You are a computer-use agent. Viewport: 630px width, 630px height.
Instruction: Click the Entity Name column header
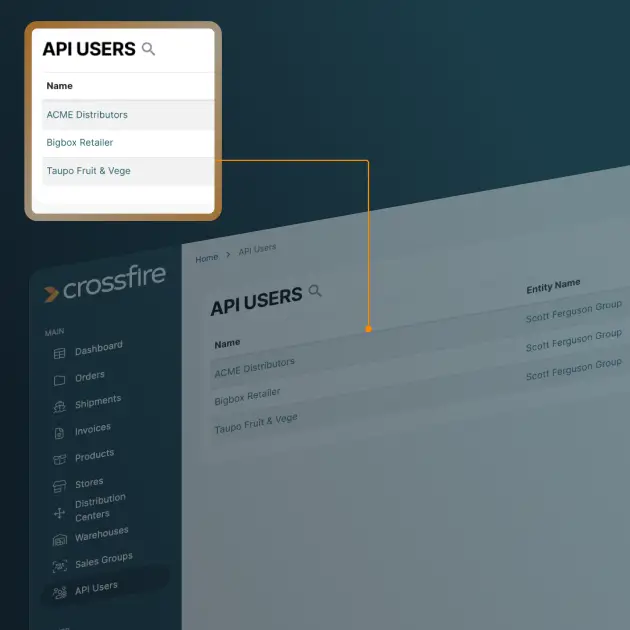tap(553, 286)
